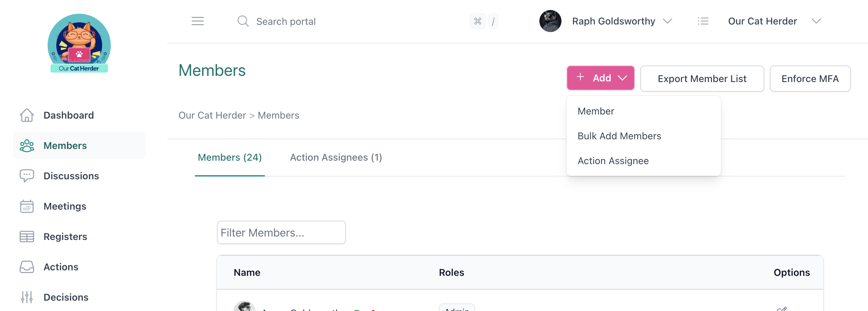This screenshot has height=311, width=868.
Task: Click the Export Member List button
Action: coord(702,78)
